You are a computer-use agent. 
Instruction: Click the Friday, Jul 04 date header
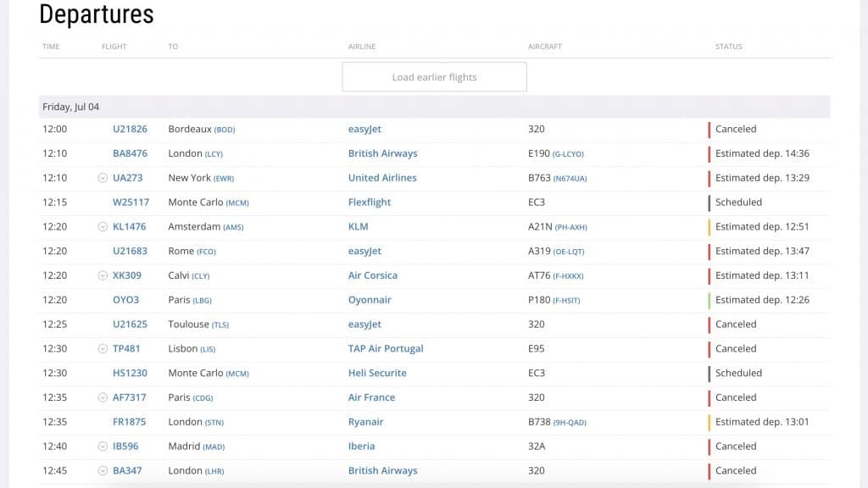coord(71,107)
